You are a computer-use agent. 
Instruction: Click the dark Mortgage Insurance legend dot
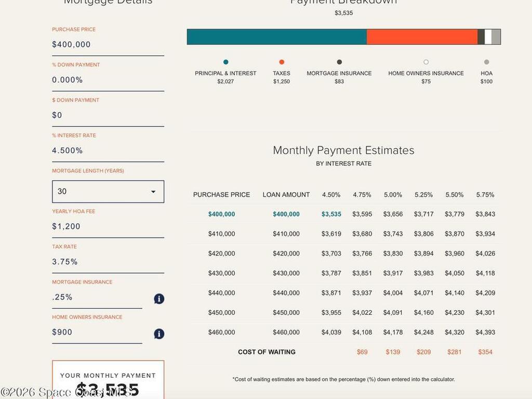pos(339,62)
